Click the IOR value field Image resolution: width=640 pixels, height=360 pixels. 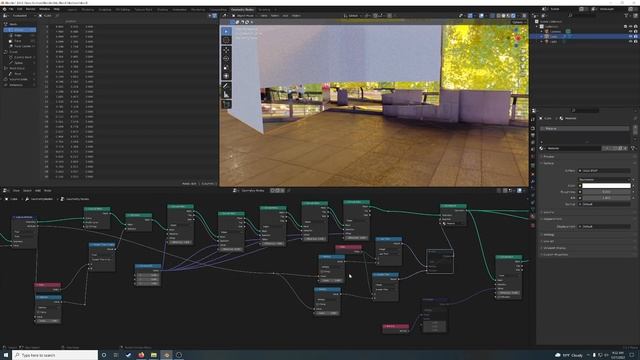pyautogui.click(x=606, y=198)
